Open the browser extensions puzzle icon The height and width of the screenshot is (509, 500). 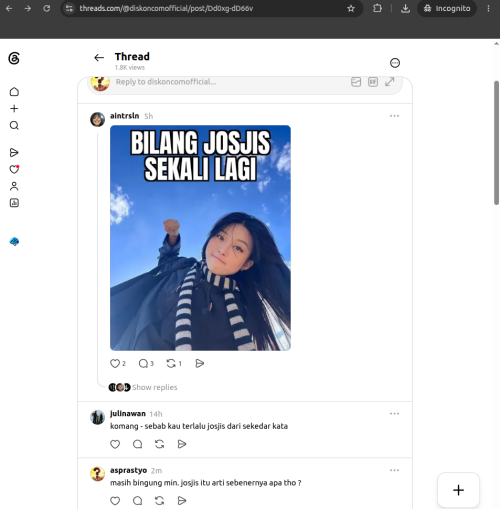point(377,8)
